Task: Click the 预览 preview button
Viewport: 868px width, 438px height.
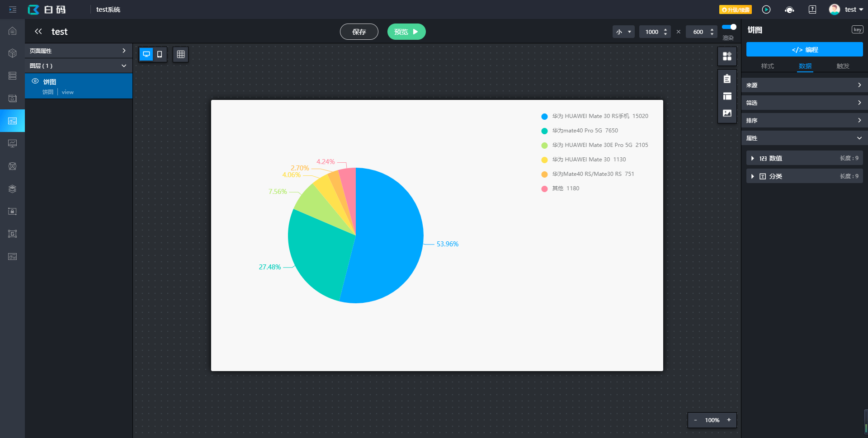Action: click(406, 32)
